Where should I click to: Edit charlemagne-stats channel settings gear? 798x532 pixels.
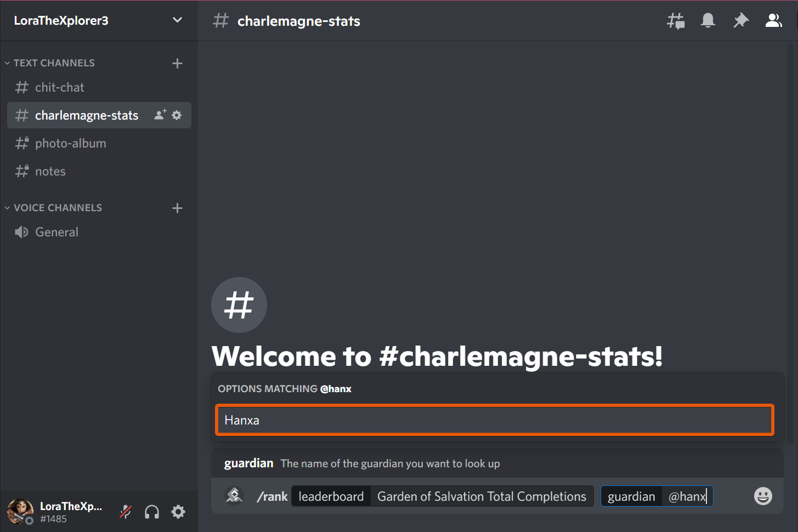[x=177, y=115]
